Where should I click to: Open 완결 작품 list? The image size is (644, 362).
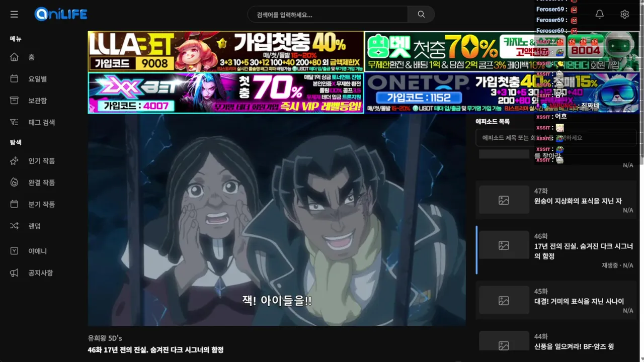[x=43, y=183]
